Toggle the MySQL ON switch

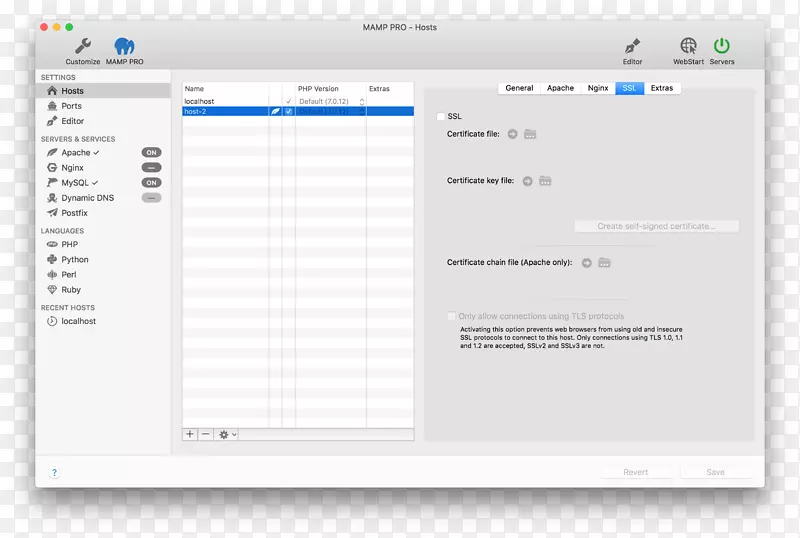coord(151,183)
